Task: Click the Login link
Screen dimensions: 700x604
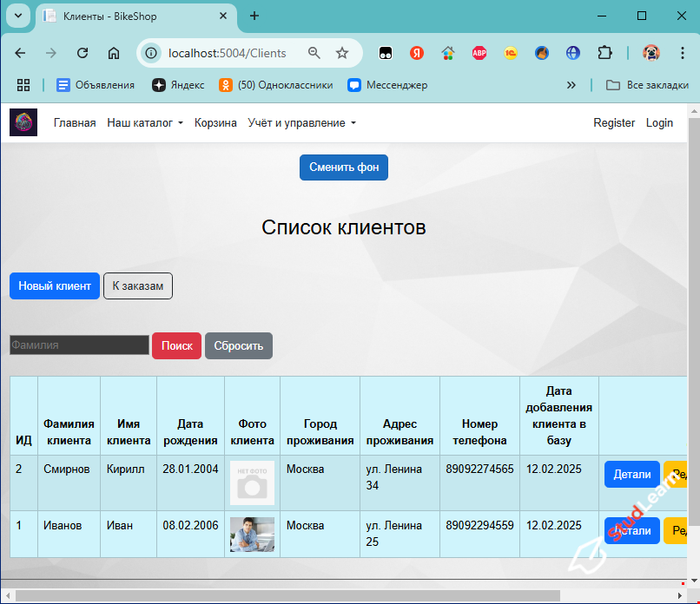Action: [x=659, y=123]
